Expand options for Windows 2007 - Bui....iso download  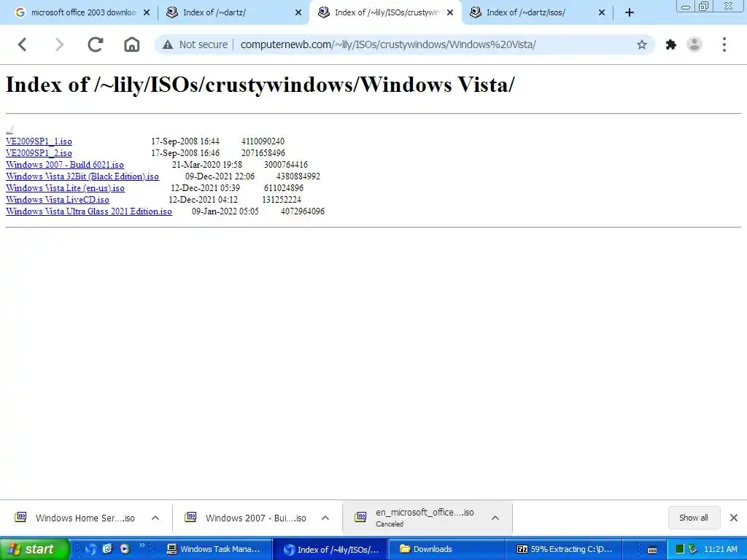click(x=325, y=518)
